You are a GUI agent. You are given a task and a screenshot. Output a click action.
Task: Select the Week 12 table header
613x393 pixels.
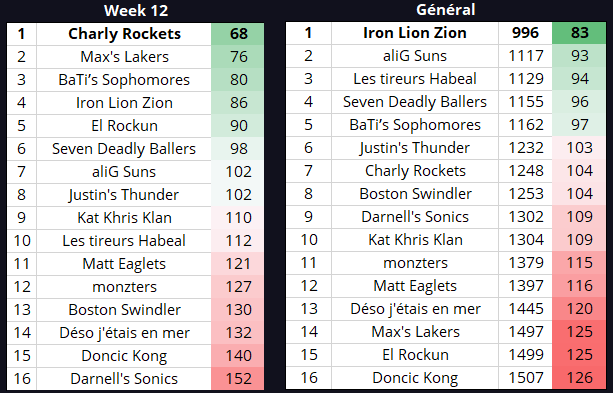[x=136, y=11]
